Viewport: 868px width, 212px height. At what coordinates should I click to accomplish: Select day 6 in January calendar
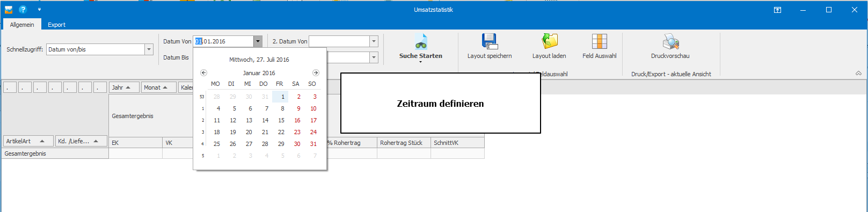pyautogui.click(x=249, y=108)
